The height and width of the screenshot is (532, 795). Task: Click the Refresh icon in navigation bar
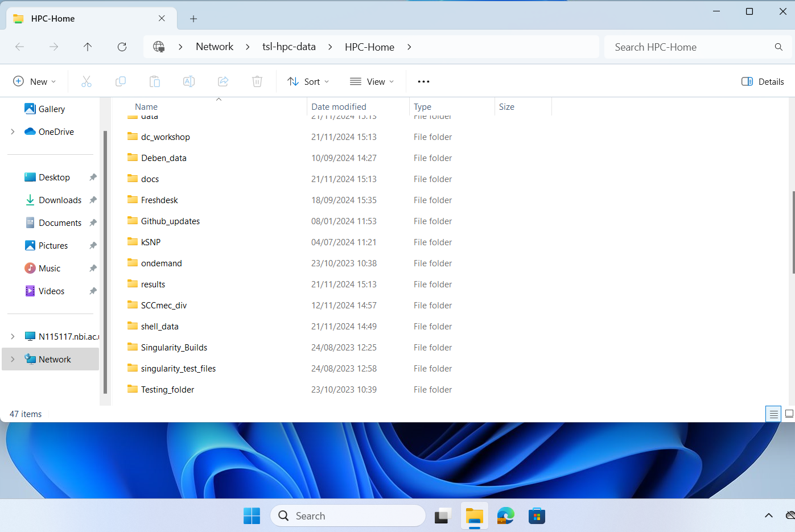(122, 47)
